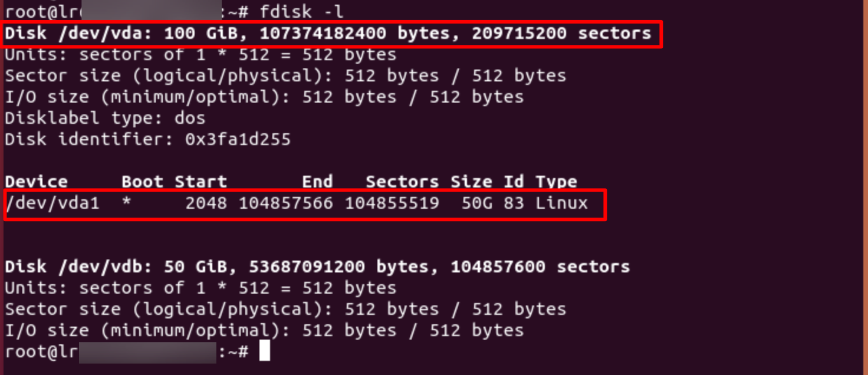Click the '/dev/vda1' device name
This screenshot has height=375, width=868.
coord(52,203)
